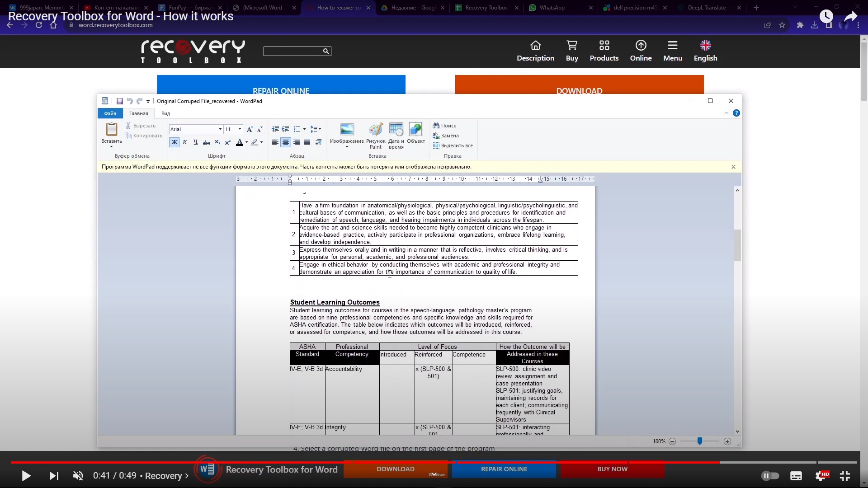Image resolution: width=868 pixels, height=488 pixels.
Task: Open the Products menu on Recovery Toolbox site
Action: pyautogui.click(x=604, y=51)
